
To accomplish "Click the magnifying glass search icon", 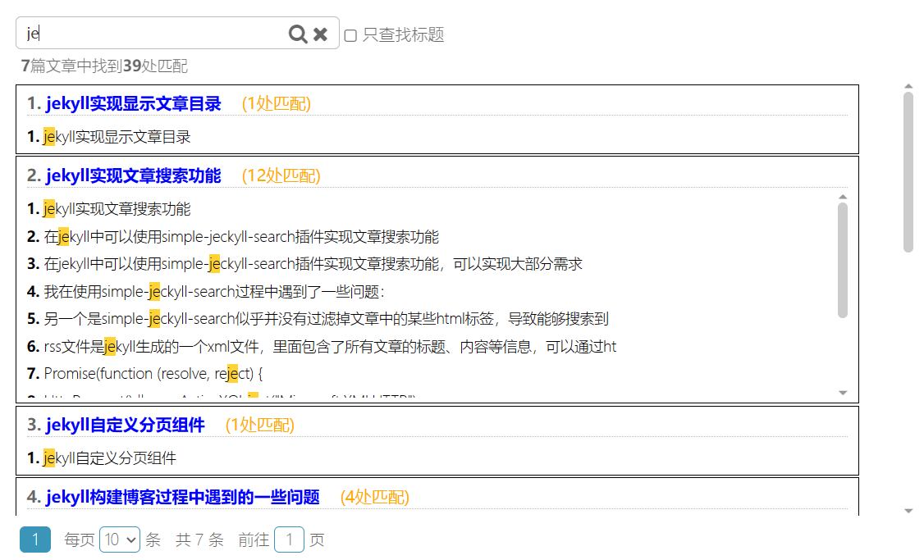I will click(x=297, y=34).
